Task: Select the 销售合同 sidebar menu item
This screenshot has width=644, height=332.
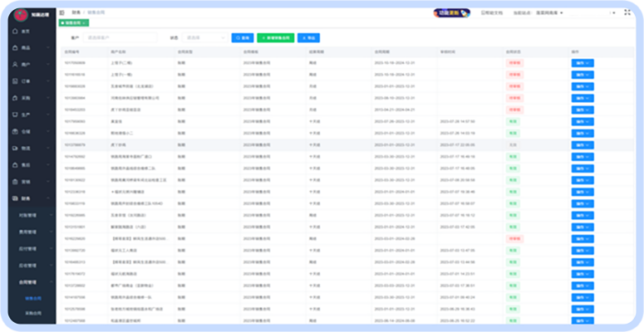Action: click(x=33, y=297)
